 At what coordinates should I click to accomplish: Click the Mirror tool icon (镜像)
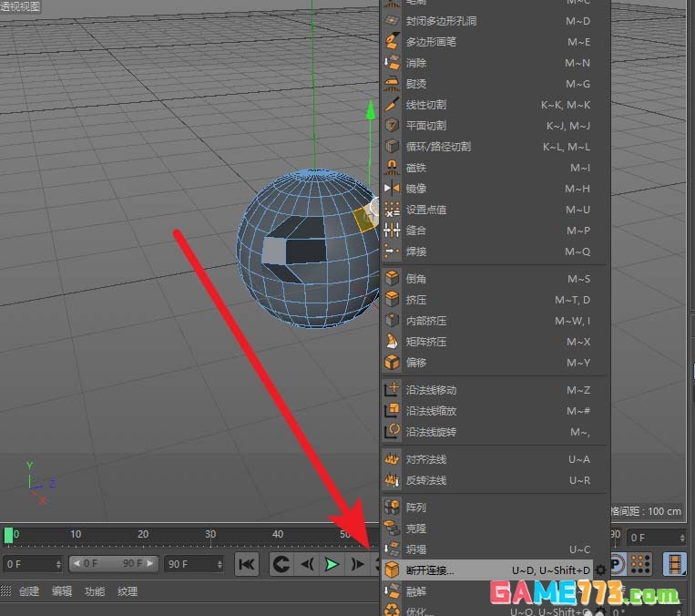coord(392,189)
